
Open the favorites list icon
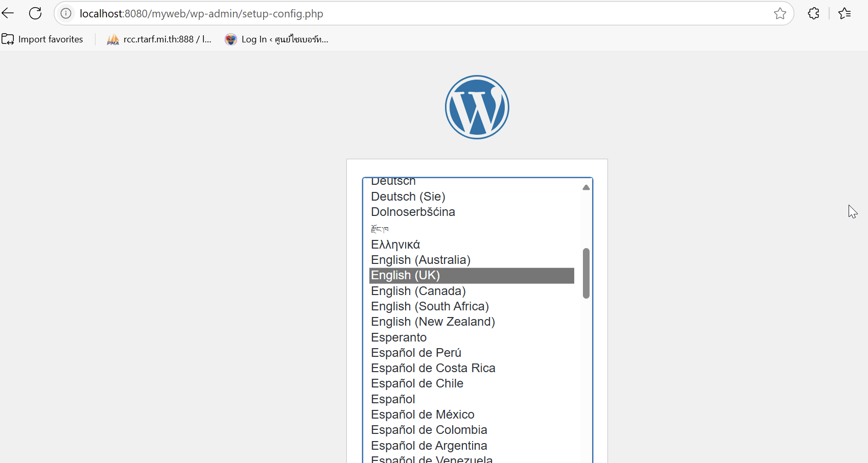click(x=844, y=14)
